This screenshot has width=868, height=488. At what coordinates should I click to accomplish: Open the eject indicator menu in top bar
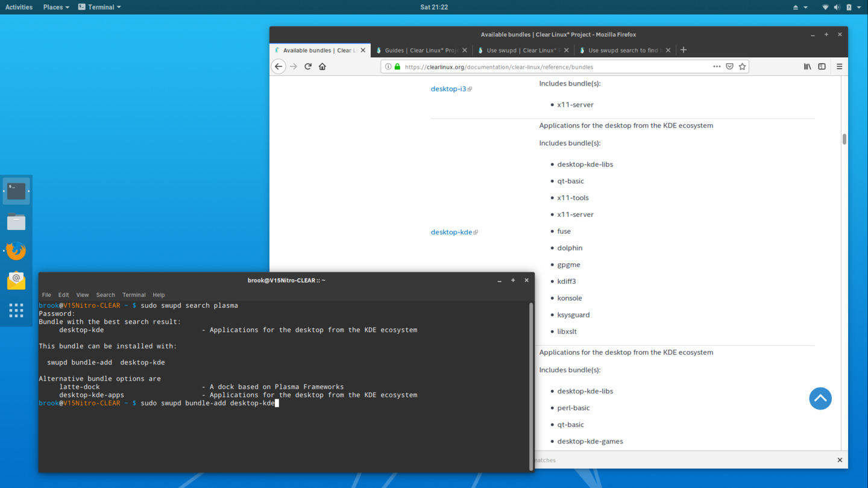point(799,7)
